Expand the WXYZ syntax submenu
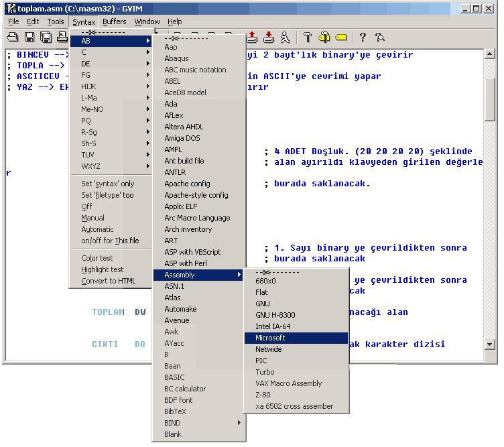The image size is (504, 447). pos(111,166)
